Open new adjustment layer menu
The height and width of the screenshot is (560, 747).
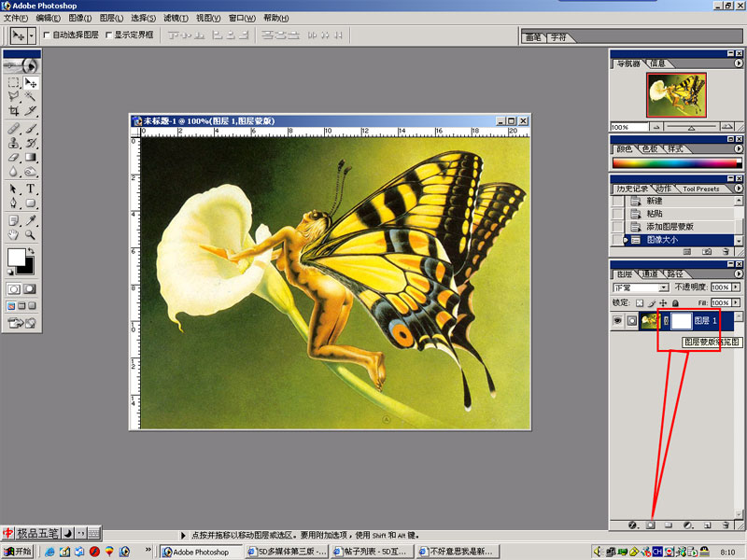[x=687, y=525]
